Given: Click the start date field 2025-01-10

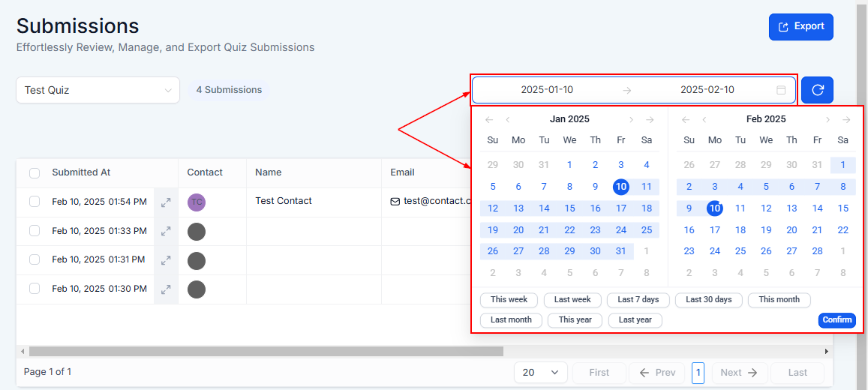Looking at the screenshot, I should pos(547,90).
